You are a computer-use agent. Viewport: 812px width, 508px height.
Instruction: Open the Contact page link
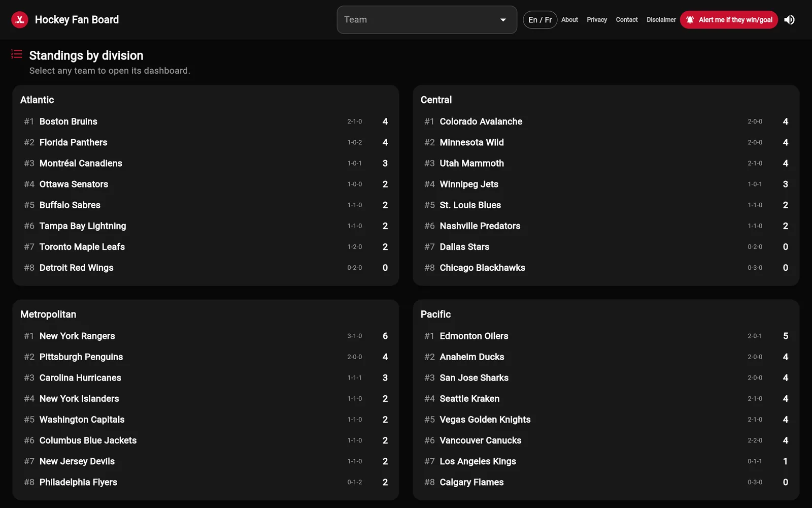627,20
